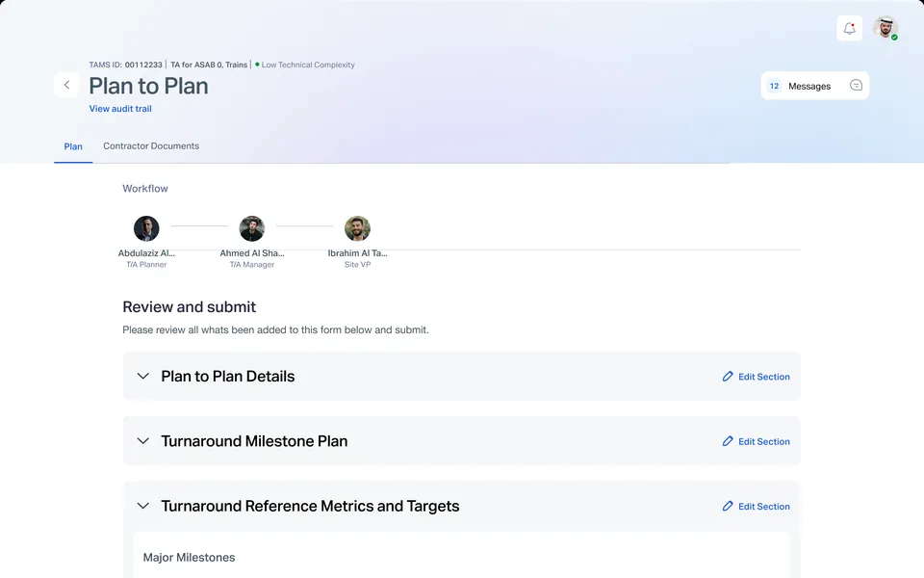Screen dimensions: 924x578
Task: Select Ibrahim Al Ta... Site VP avatar
Action: tap(357, 228)
